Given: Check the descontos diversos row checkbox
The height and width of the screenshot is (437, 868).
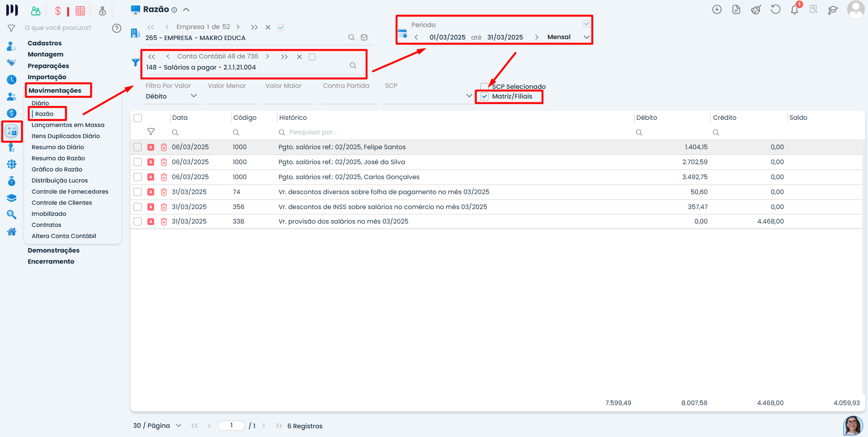Looking at the screenshot, I should click(x=138, y=192).
